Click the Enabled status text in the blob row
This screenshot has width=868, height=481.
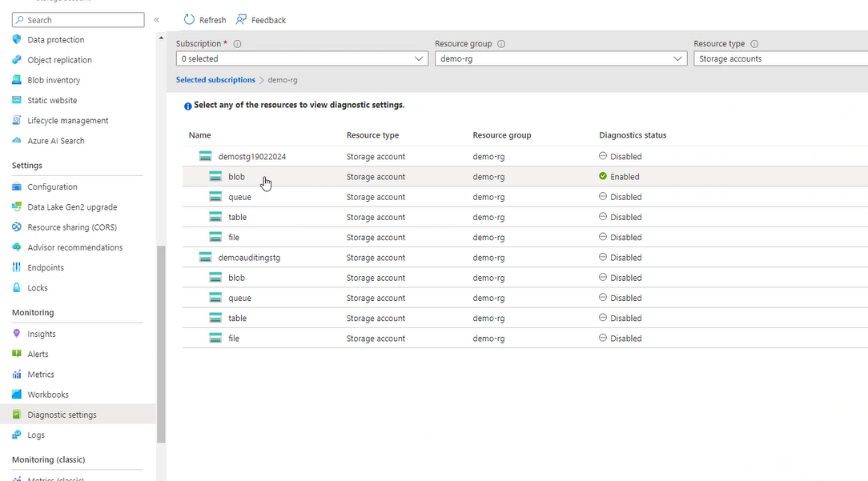click(625, 177)
